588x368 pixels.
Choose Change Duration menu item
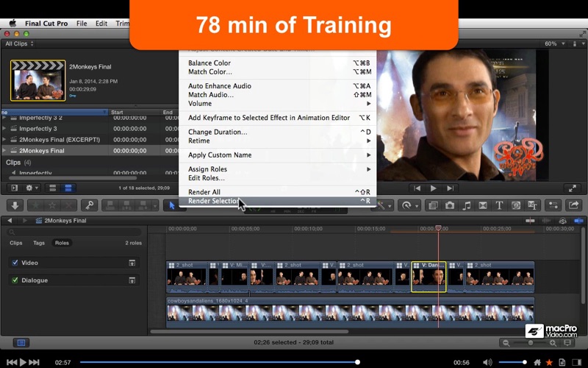277,132
